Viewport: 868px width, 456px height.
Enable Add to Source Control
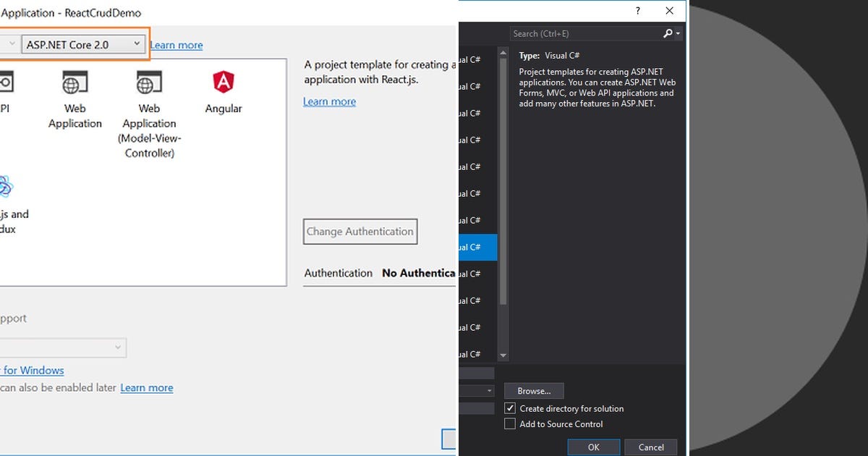pos(509,423)
